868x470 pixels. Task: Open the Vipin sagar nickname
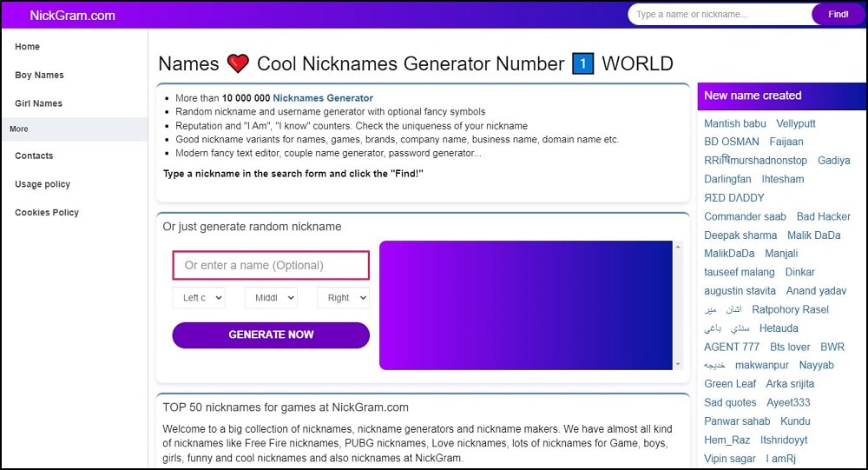pyautogui.click(x=730, y=459)
